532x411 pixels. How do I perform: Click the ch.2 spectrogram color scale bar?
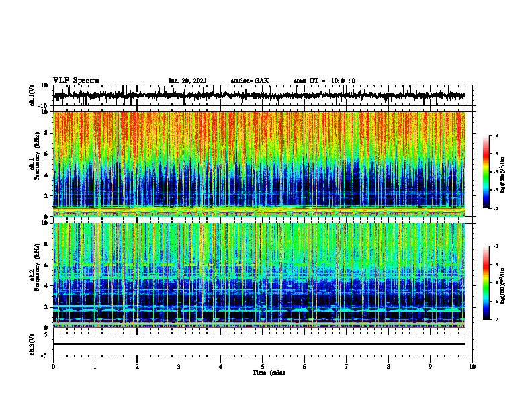tap(486, 283)
